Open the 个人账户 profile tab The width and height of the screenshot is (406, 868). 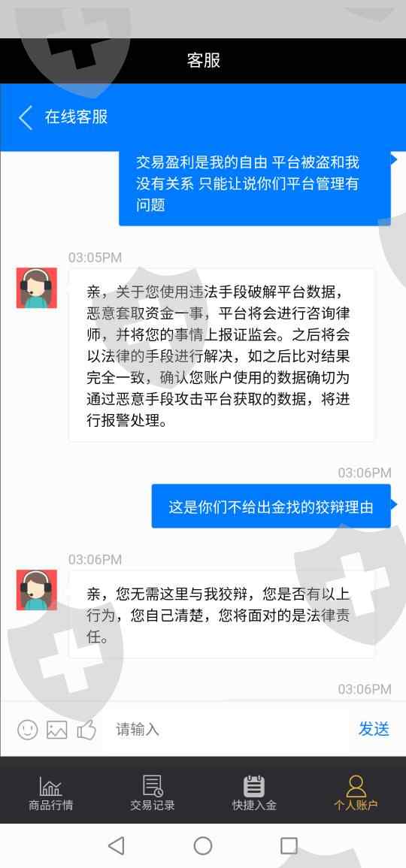point(356,794)
